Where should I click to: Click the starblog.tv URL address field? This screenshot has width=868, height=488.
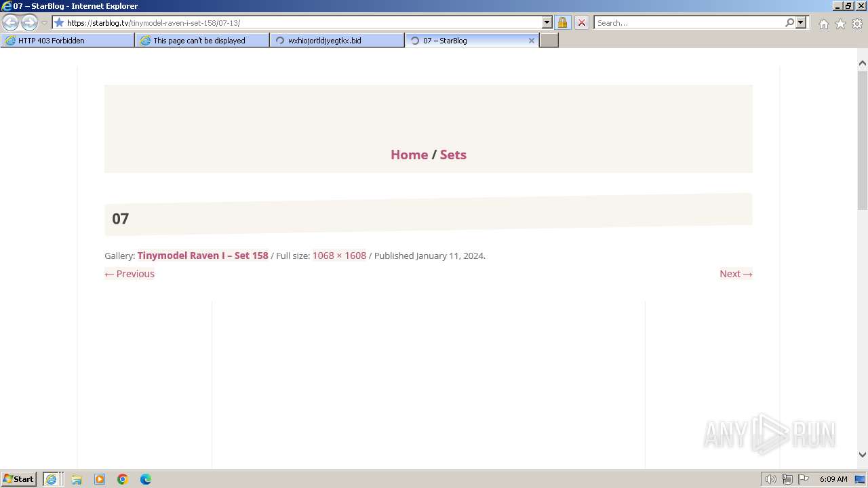[x=302, y=22]
